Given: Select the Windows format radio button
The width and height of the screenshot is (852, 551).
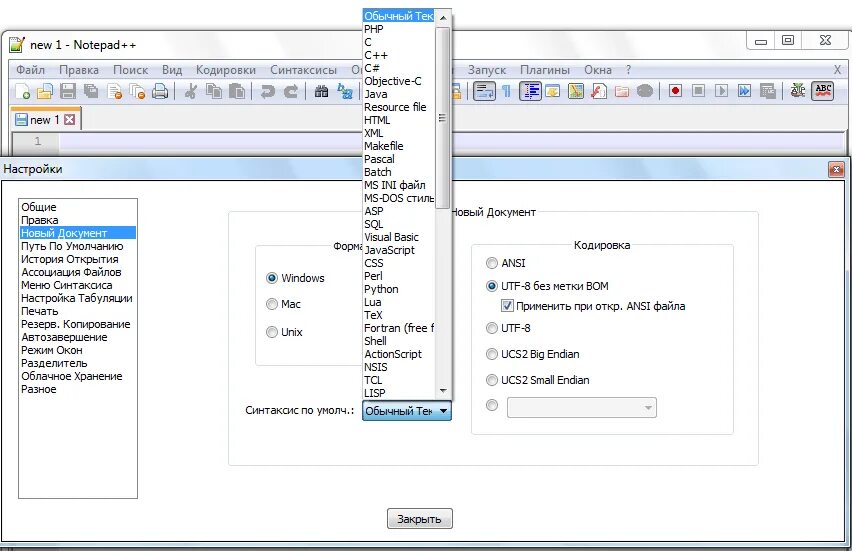Looking at the screenshot, I should (272, 278).
